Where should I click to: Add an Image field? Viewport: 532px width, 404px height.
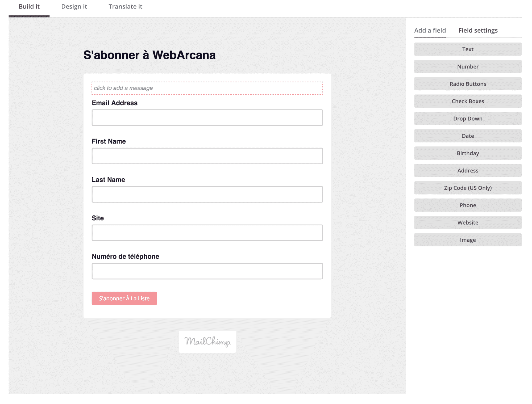[468, 240]
